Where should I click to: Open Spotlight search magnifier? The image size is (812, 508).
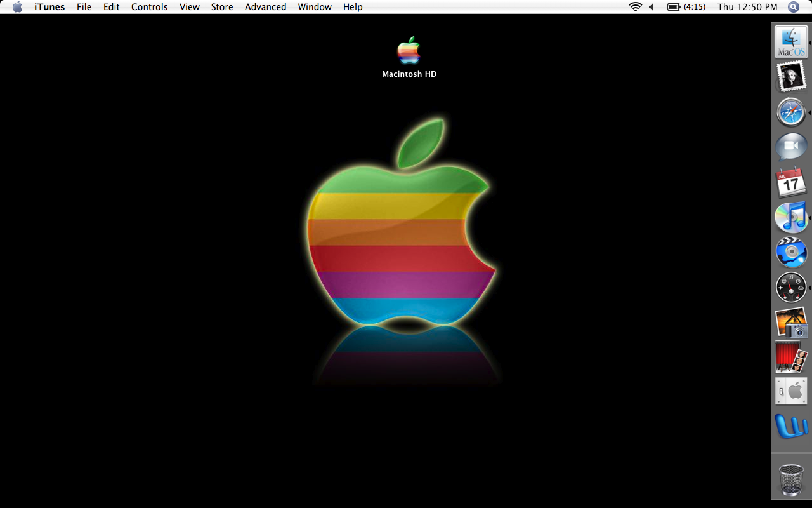point(794,7)
